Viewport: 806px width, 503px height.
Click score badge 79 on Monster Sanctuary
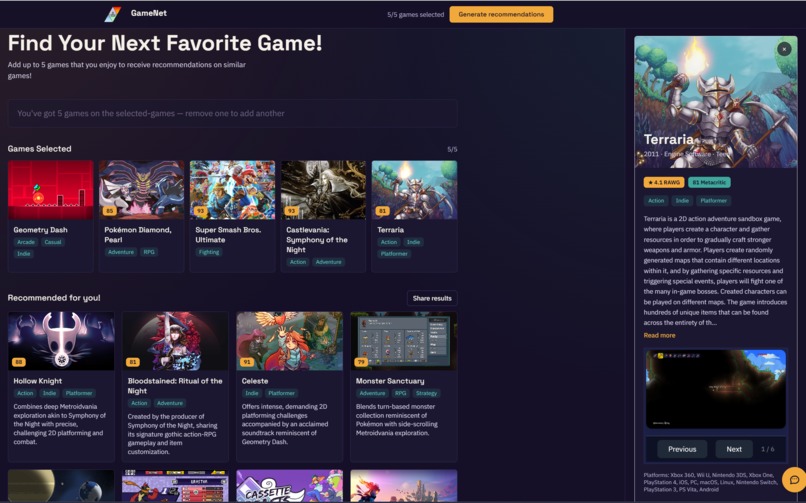click(361, 362)
